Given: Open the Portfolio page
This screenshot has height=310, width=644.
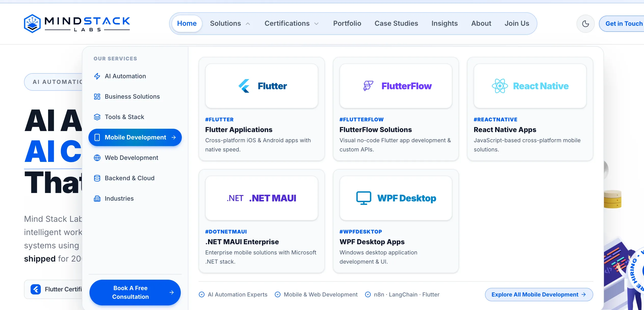Looking at the screenshot, I should coord(347,23).
